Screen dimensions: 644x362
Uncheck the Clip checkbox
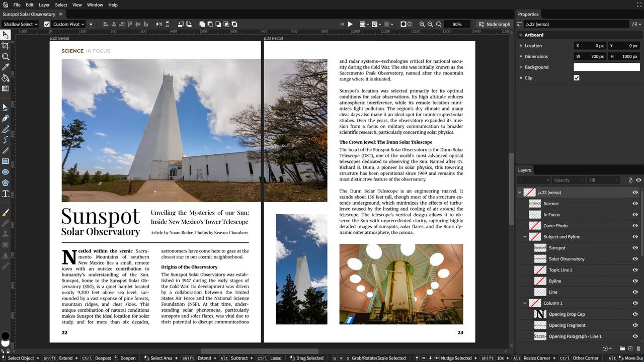pyautogui.click(x=577, y=78)
